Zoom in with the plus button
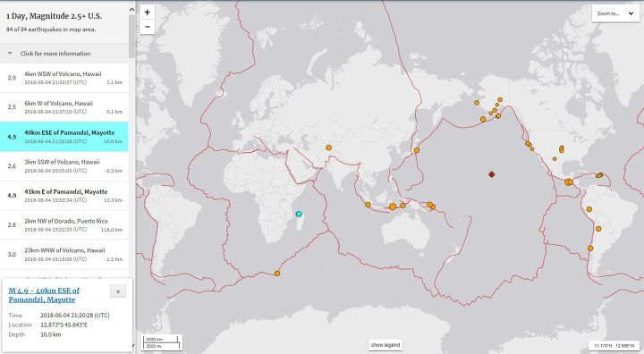 click(x=147, y=12)
